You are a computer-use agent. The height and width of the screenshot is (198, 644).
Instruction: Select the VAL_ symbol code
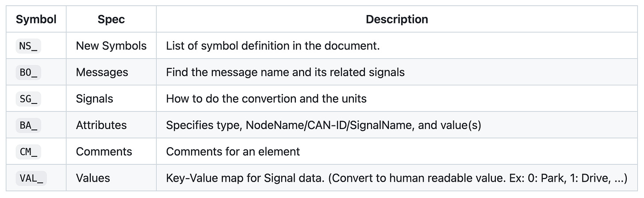[x=31, y=178]
